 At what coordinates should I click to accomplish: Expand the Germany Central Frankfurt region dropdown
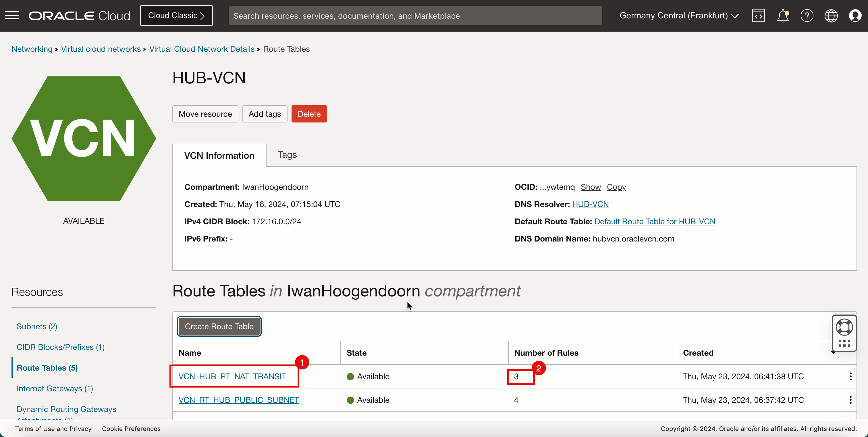680,16
